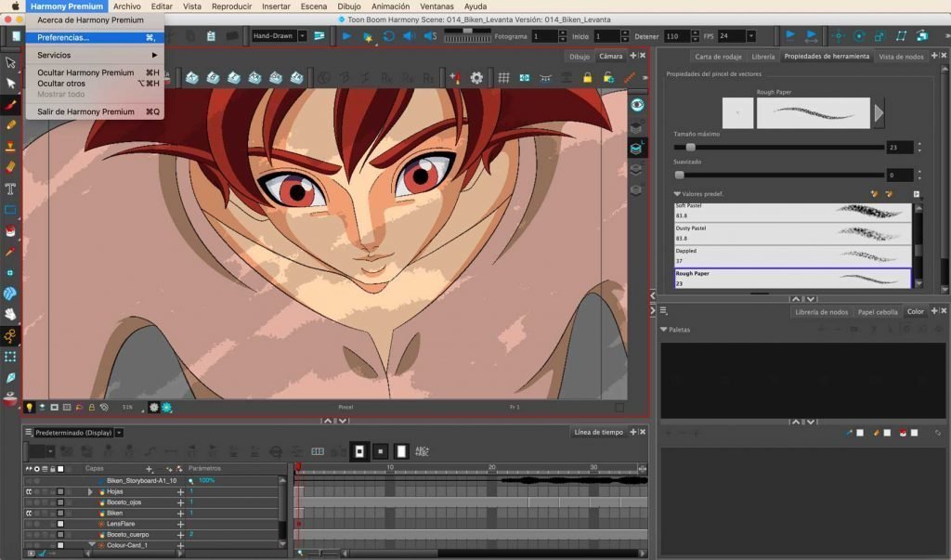
Task: Select the Pencil tool in the left toolbar
Action: (x=10, y=125)
